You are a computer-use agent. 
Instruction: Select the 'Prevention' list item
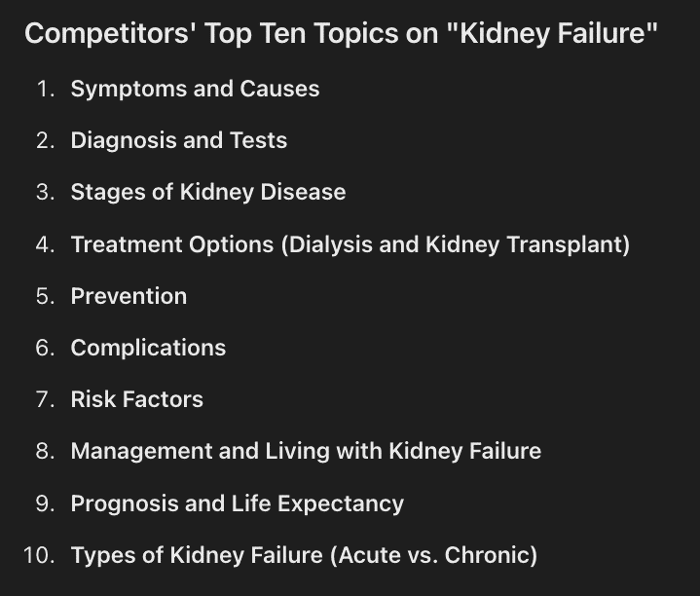point(129,296)
